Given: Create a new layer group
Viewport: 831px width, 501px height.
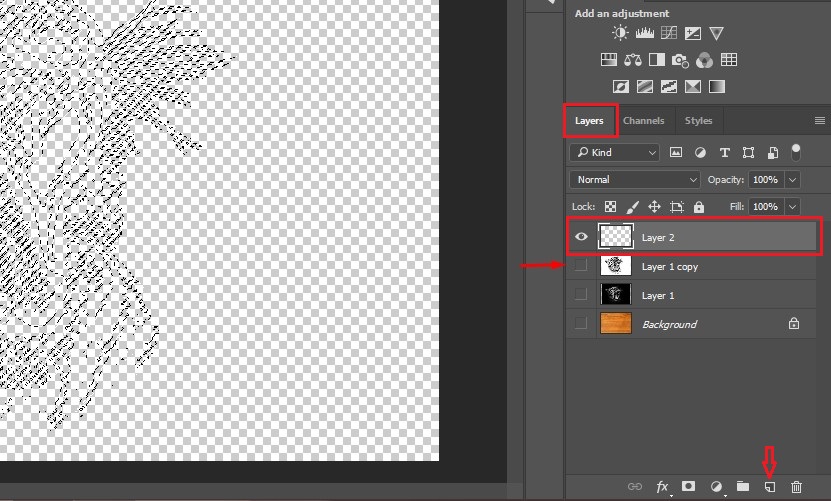Looking at the screenshot, I should (743, 486).
